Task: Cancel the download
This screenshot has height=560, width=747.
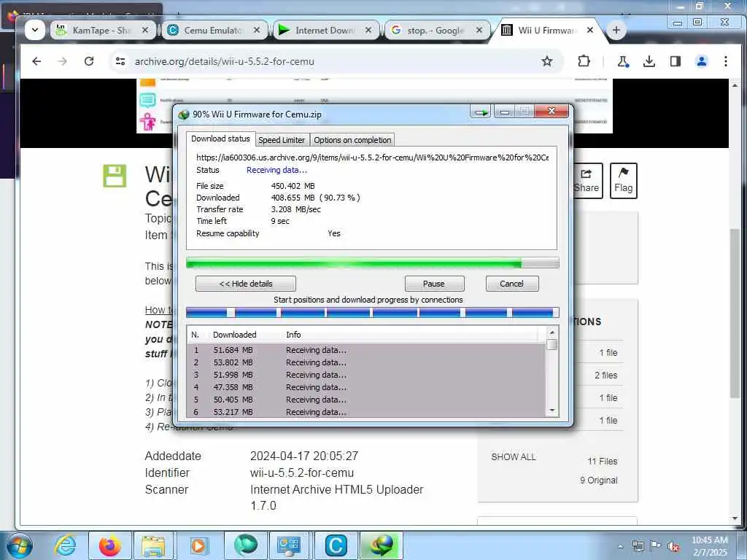Action: 511,284
